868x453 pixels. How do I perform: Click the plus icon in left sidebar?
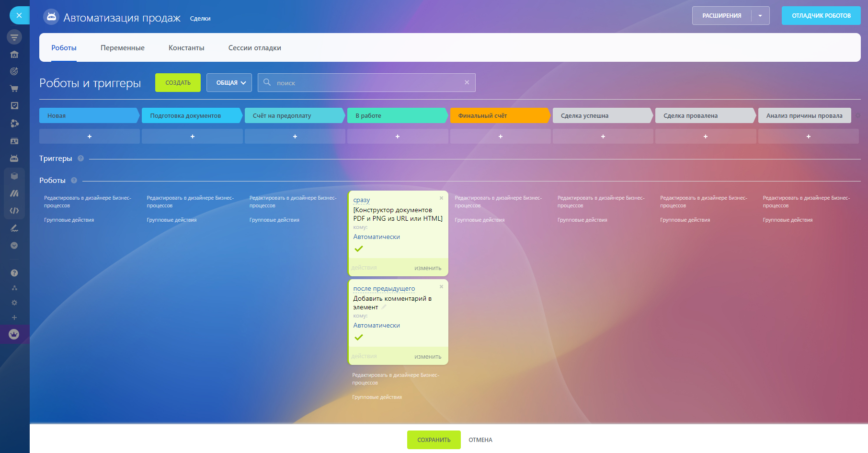(14, 317)
